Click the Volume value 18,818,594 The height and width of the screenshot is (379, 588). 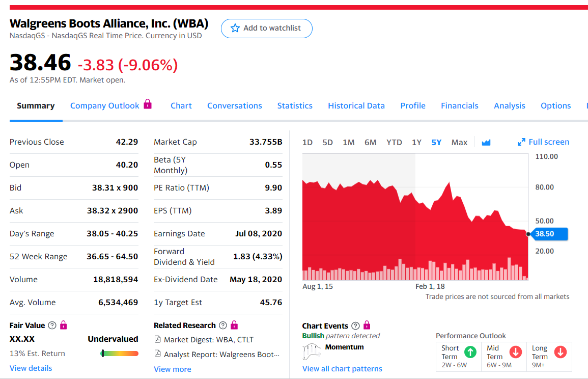(116, 280)
